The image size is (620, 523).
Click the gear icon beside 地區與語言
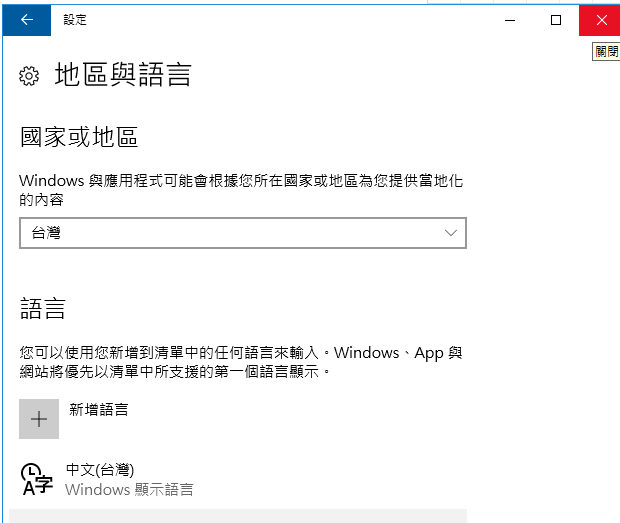[x=29, y=76]
